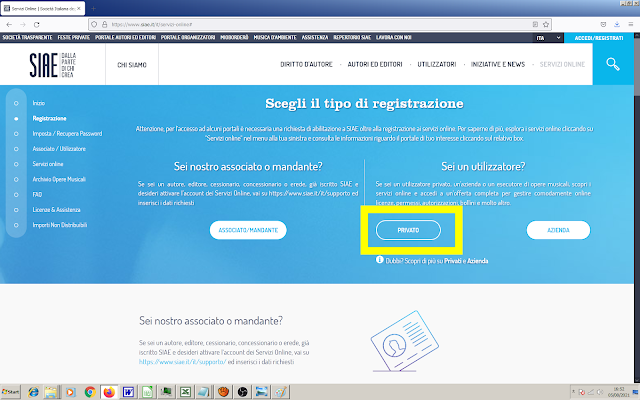Viewport: 640px width, 400px height.
Task: Select the Licenze & Assistenza dot
Action: click(x=16, y=210)
